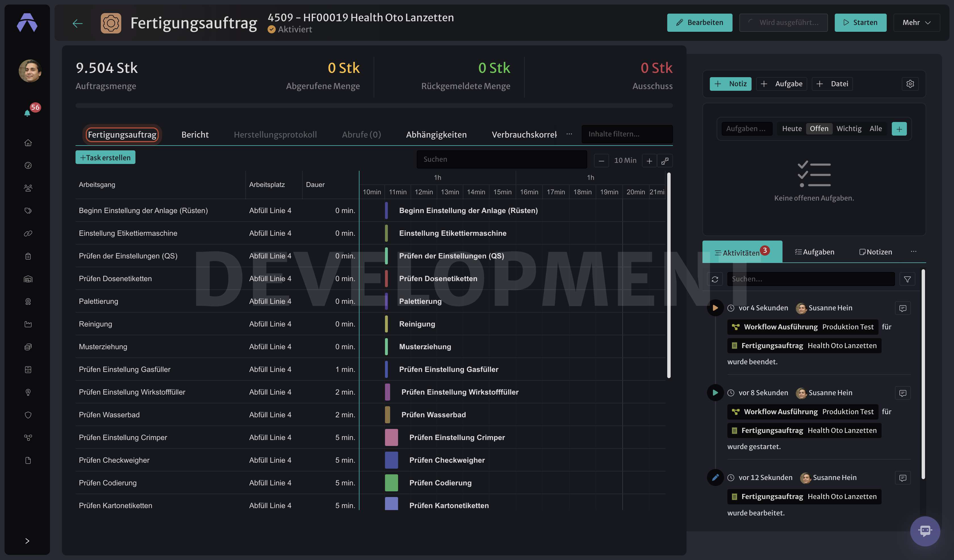Screen dimensions: 954x560
Task: Open the notifications bell with 56 badge
Action: point(28,113)
